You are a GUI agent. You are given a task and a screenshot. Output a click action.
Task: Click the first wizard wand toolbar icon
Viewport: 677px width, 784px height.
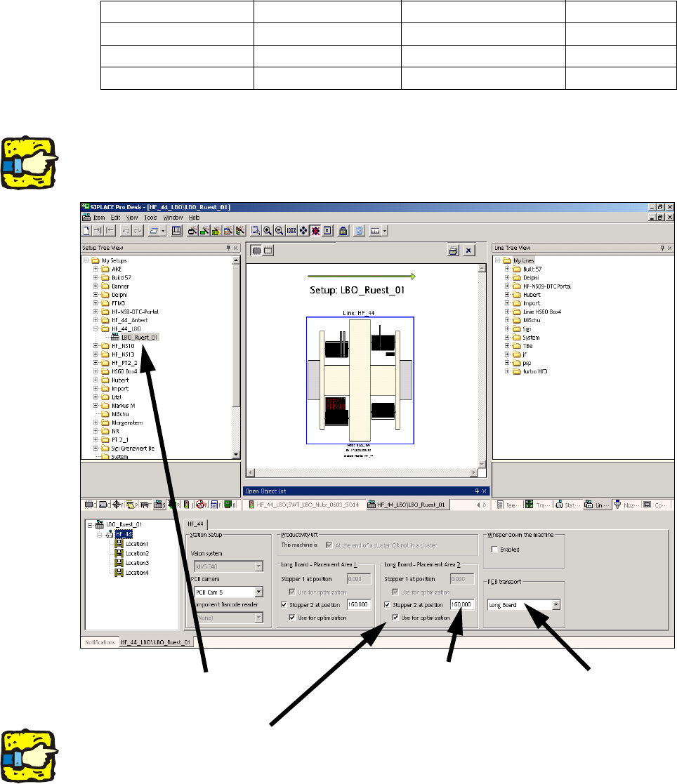coord(192,230)
